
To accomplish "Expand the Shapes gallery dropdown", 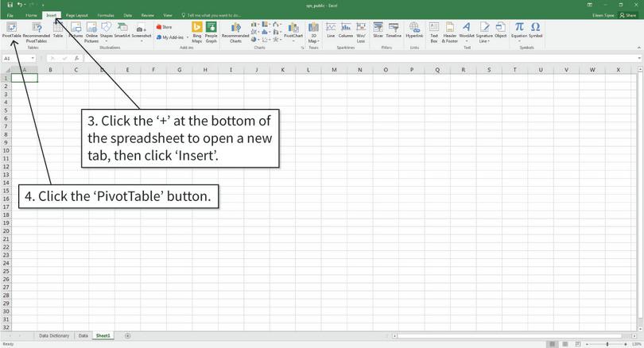I will click(107, 41).
